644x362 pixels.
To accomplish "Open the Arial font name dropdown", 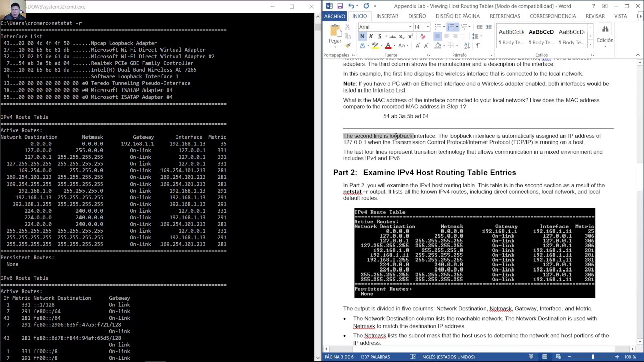I will tap(410, 27).
